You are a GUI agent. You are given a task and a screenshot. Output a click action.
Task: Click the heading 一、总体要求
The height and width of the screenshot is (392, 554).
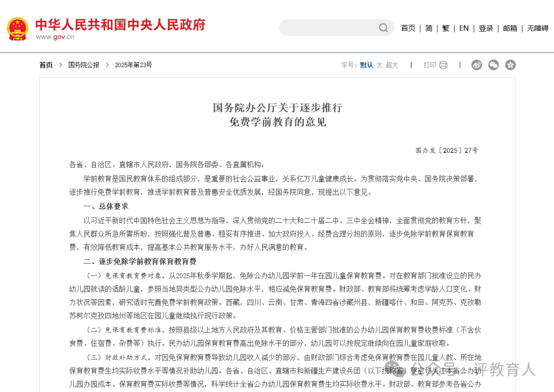tap(106, 206)
